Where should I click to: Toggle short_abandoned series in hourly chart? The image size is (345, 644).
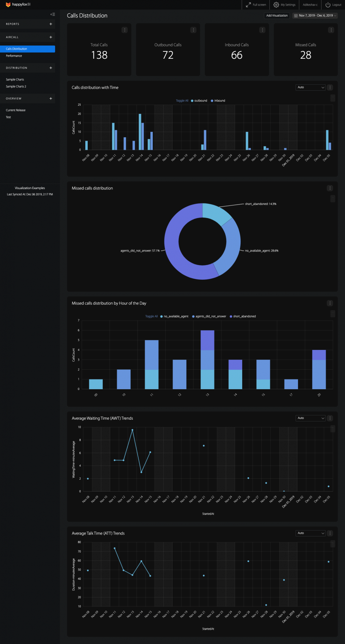[x=244, y=316]
